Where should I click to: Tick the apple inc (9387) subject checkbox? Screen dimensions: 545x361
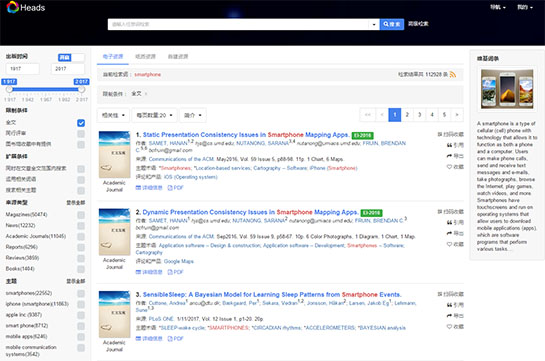[x=81, y=315]
